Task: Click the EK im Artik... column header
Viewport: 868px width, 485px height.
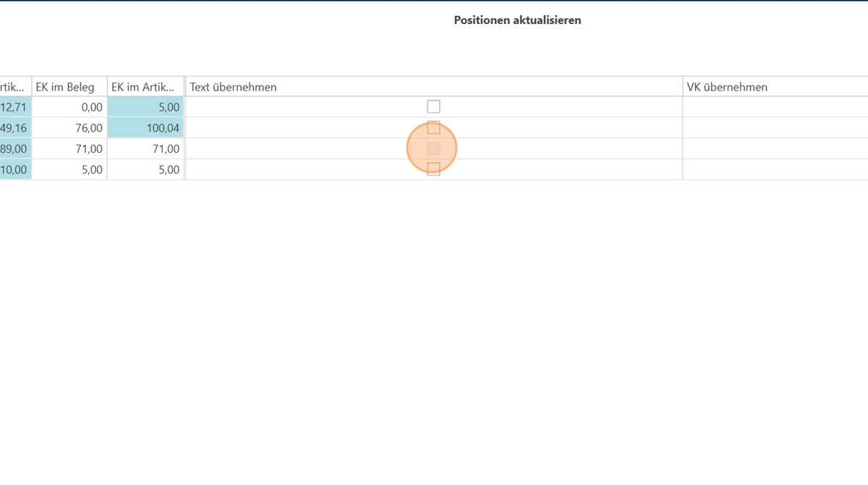Action: click(145, 87)
